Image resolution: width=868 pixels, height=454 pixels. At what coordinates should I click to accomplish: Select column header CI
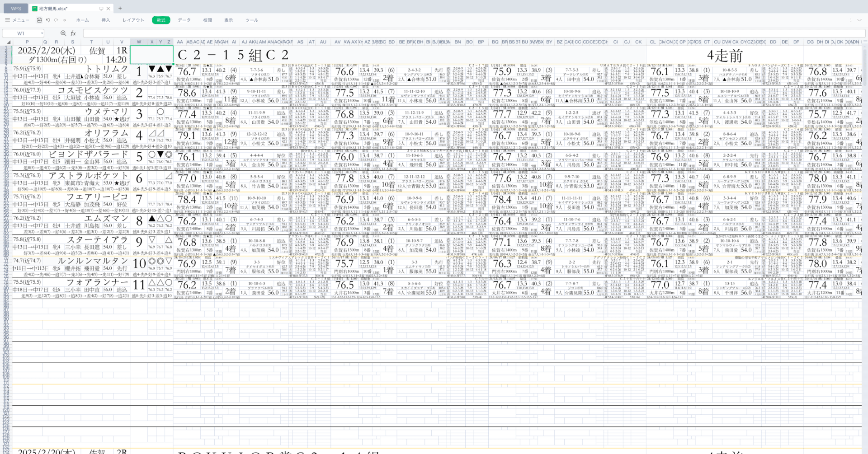click(x=615, y=42)
